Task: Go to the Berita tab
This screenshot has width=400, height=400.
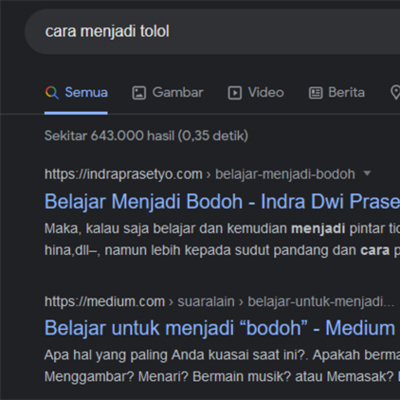Action: click(337, 93)
